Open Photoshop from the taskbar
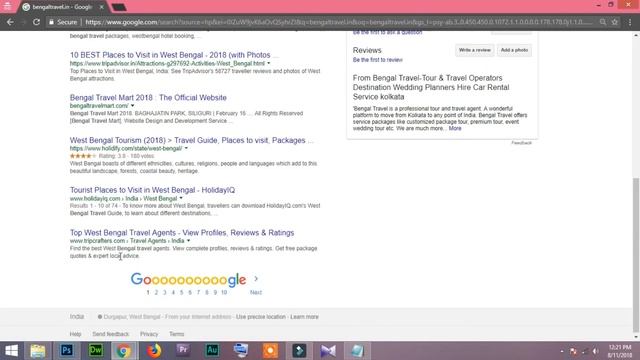The width and height of the screenshot is (640, 360). (67, 351)
